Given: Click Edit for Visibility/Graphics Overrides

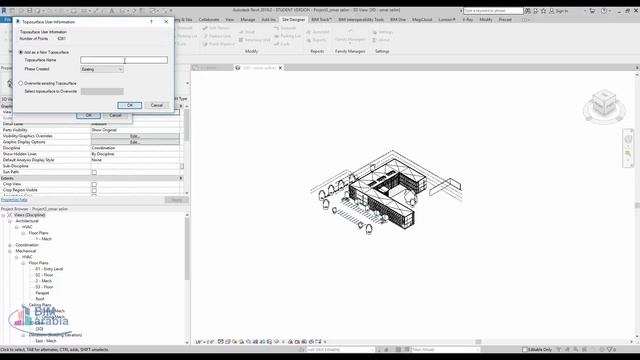Looking at the screenshot, I should point(135,136).
